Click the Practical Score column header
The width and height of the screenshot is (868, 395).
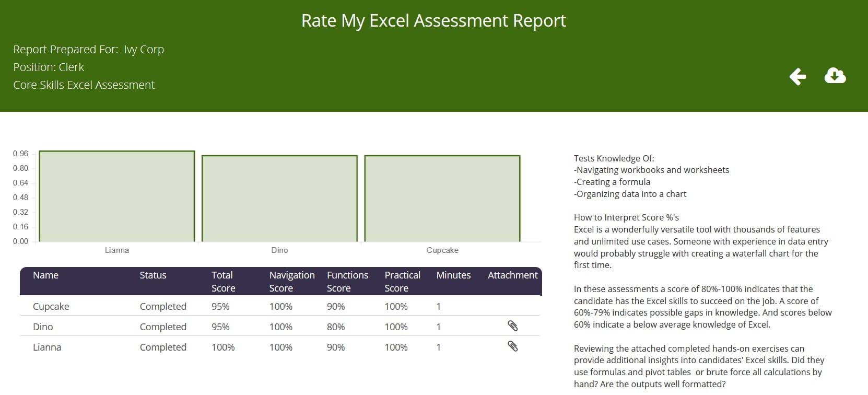[402, 281]
